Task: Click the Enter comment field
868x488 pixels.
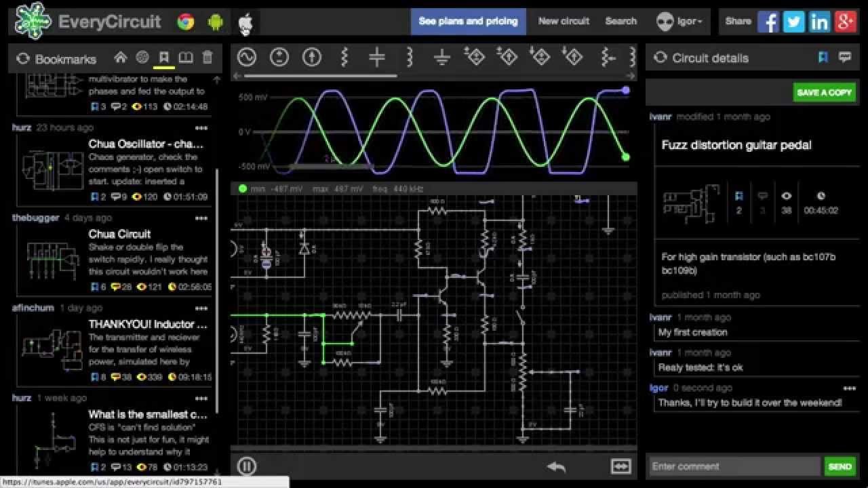Action: pyautogui.click(x=732, y=466)
